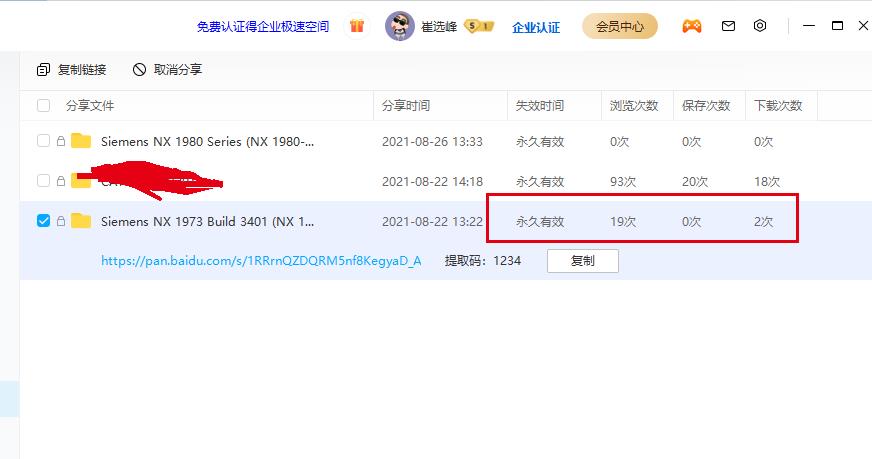
Task: Minimize the window
Action: 809,26
